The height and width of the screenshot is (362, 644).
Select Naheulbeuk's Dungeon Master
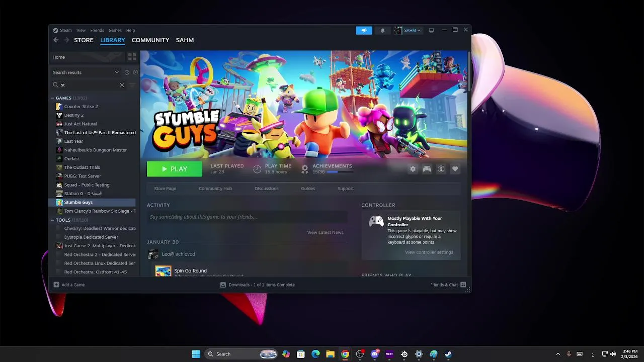pos(96,150)
